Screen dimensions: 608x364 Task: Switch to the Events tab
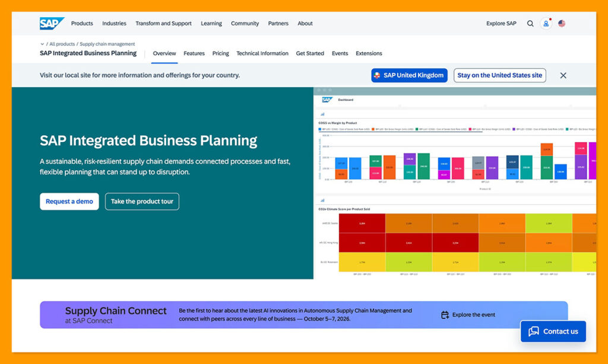(x=340, y=53)
